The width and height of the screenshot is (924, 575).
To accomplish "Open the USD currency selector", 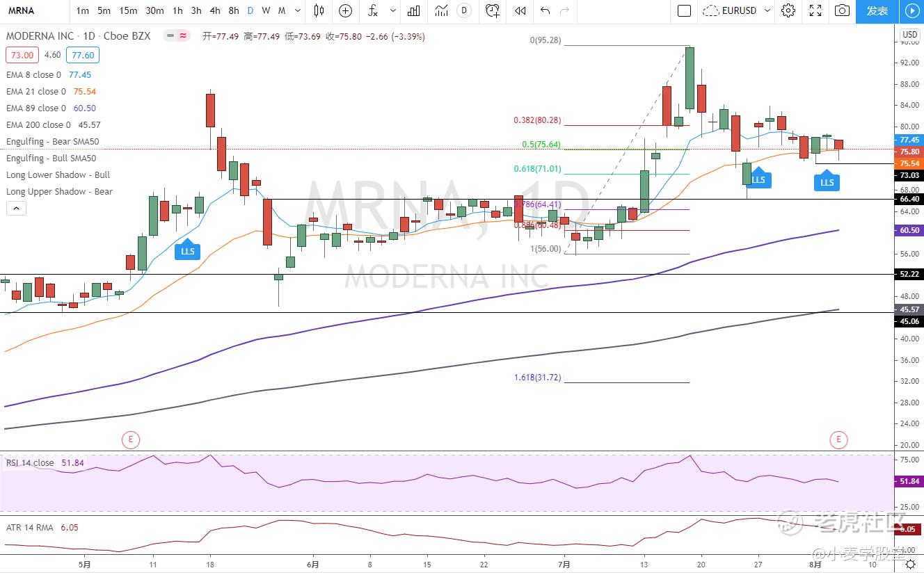I will [x=909, y=35].
